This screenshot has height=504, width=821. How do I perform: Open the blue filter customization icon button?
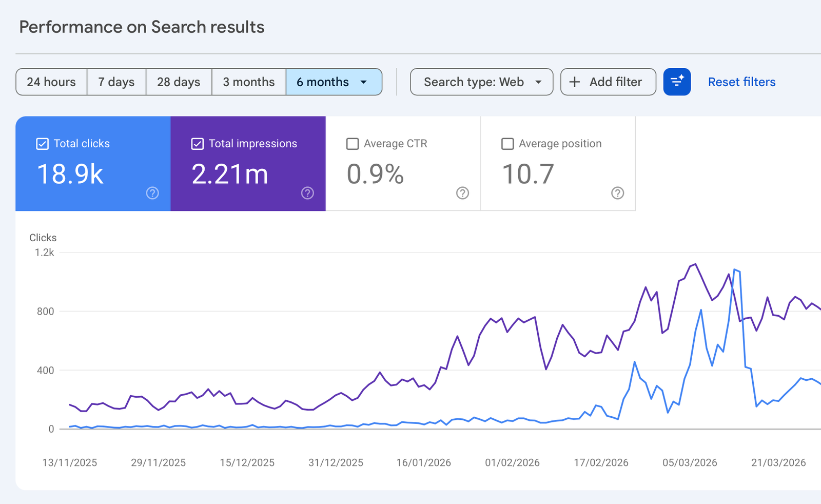[677, 82]
